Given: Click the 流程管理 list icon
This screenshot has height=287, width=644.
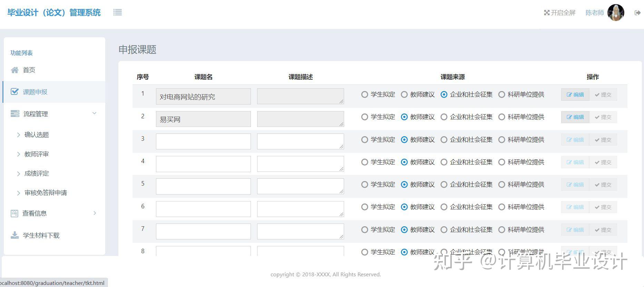Looking at the screenshot, I should 15,114.
